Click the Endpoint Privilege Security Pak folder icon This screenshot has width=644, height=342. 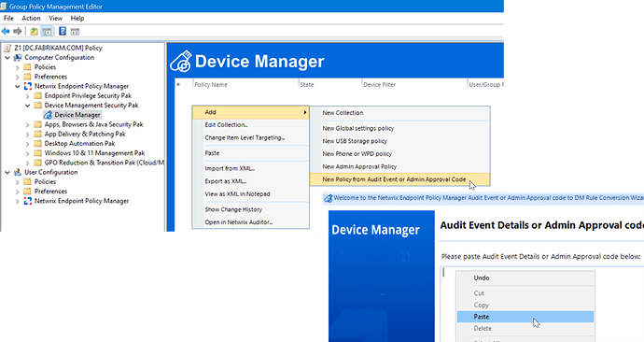point(37,95)
